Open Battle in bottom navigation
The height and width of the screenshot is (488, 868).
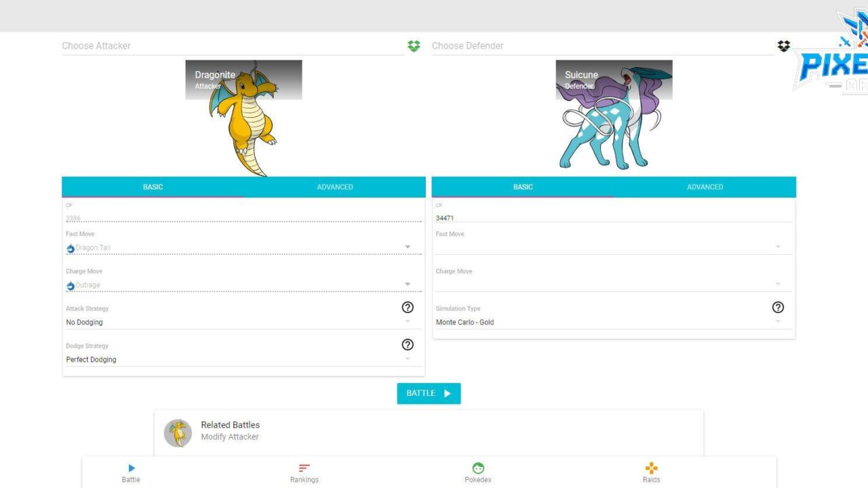[131, 473]
